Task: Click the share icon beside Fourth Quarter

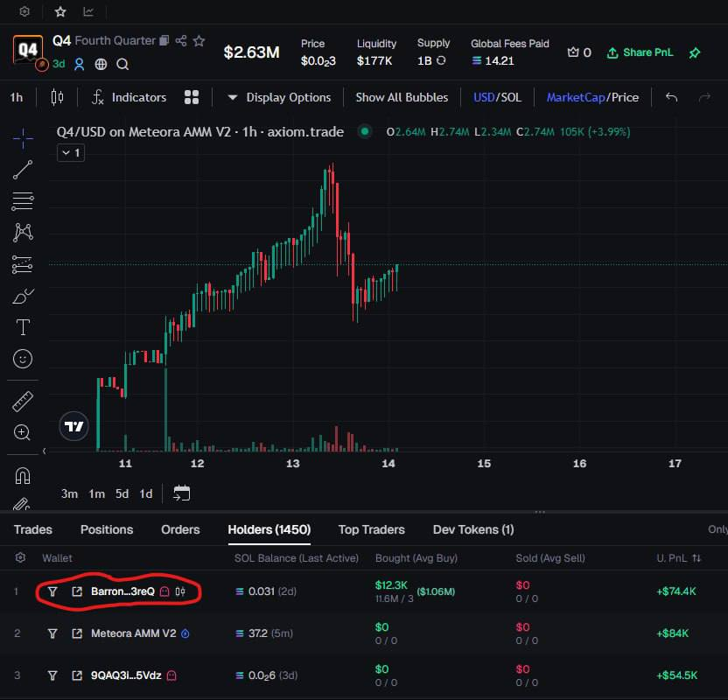Action: tap(181, 41)
